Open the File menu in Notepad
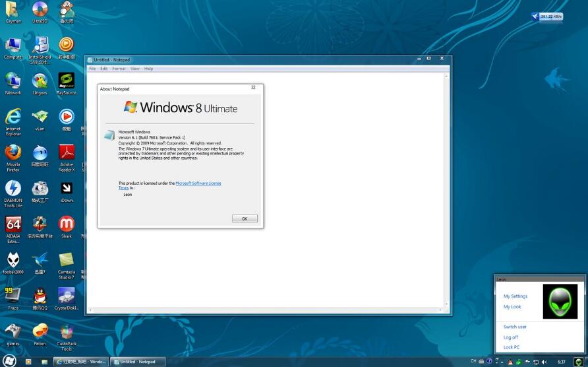Image resolution: width=588 pixels, height=367 pixels. pos(92,69)
